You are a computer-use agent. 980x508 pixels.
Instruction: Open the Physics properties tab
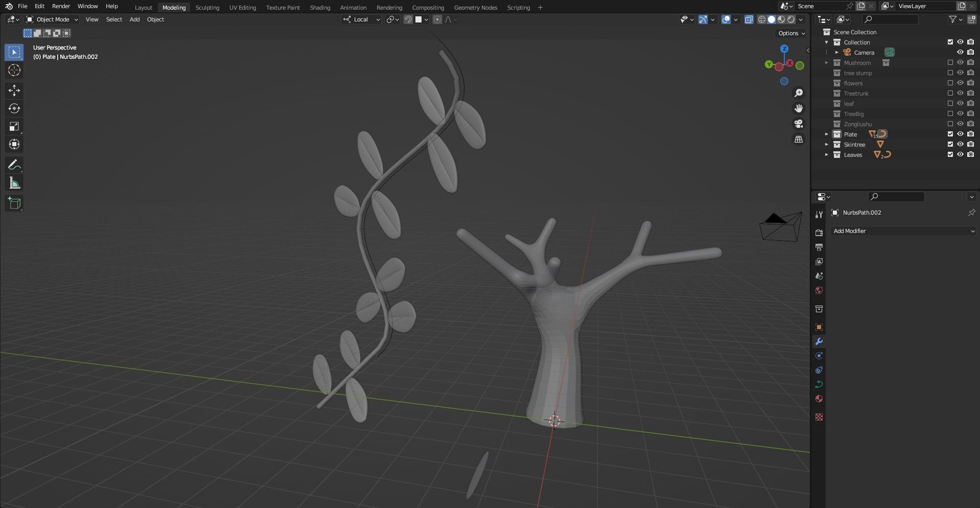coord(819,356)
